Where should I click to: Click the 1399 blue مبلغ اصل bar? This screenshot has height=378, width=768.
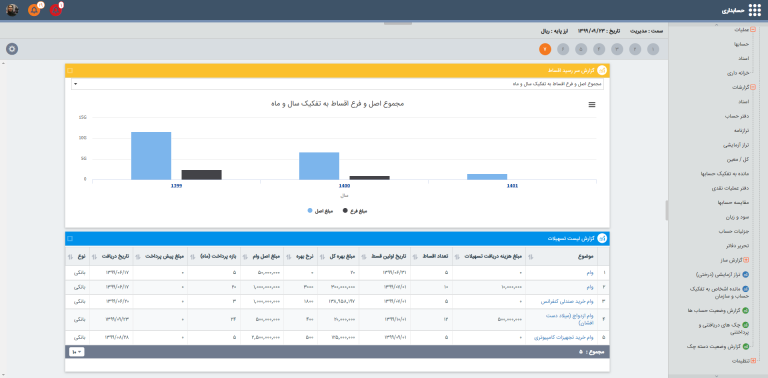pyautogui.click(x=151, y=156)
